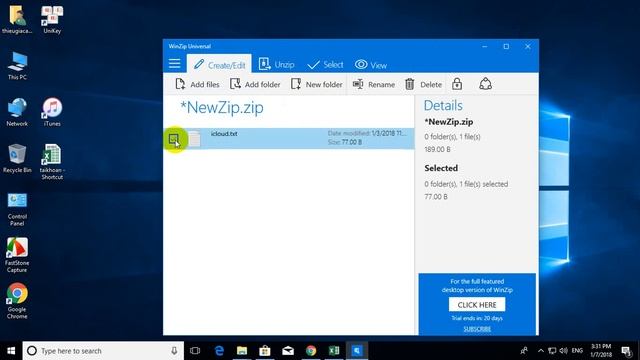Select the Control Panel desktop icon

click(17, 209)
